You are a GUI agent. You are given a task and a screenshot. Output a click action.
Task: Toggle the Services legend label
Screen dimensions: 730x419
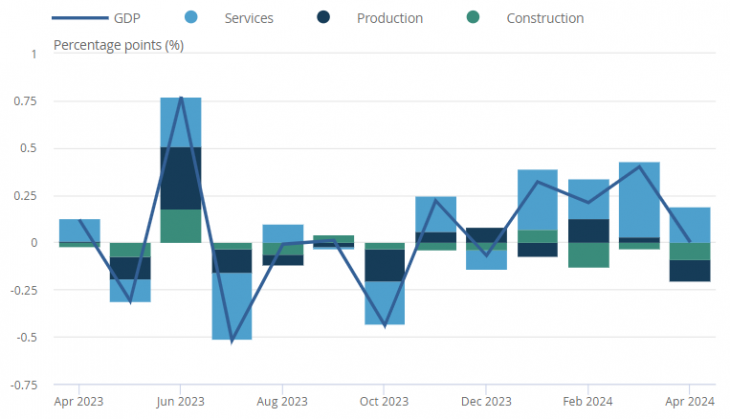(249, 18)
